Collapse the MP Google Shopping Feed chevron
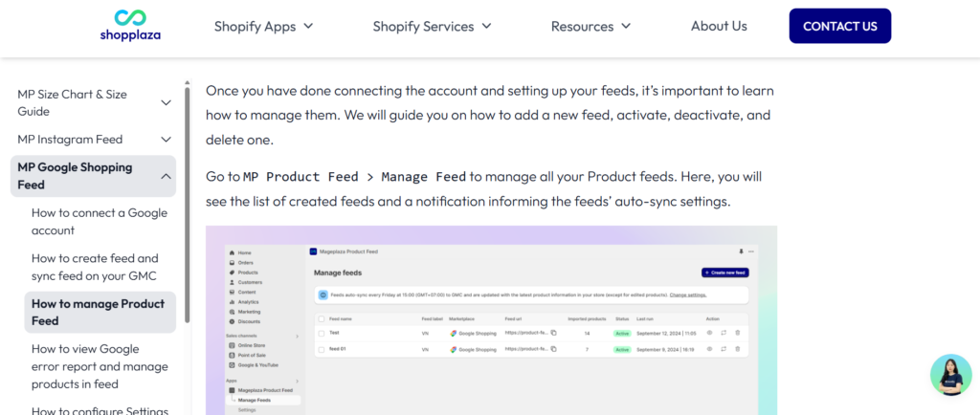This screenshot has height=415, width=980. click(166, 176)
